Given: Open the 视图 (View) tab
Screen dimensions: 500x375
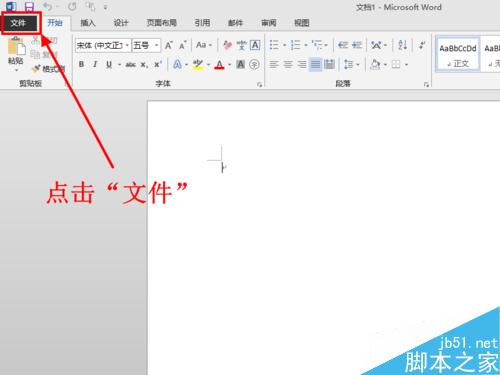Looking at the screenshot, I should point(302,23).
